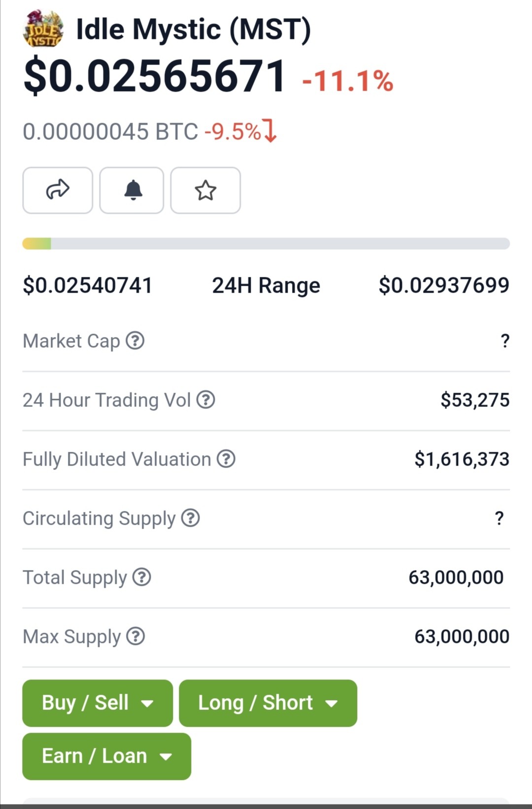Click the Market Cap unknown value question mark
This screenshot has height=809, width=532.
505,340
